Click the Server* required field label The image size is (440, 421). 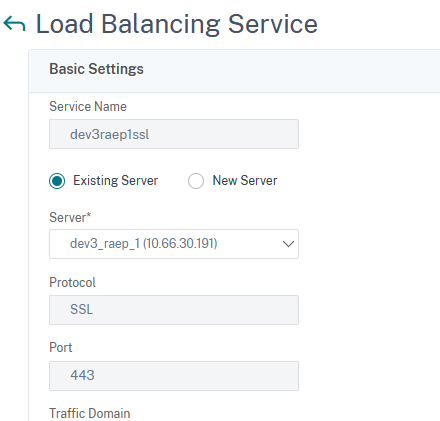[70, 217]
